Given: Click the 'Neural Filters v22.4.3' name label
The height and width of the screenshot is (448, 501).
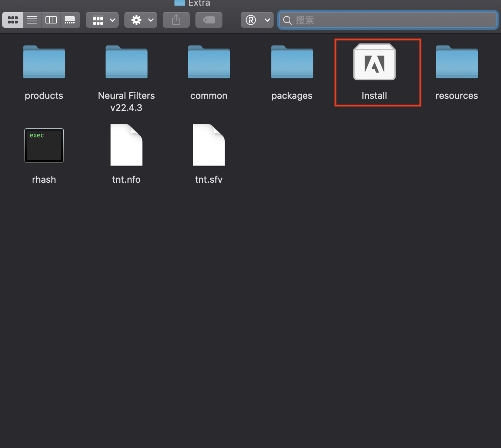Looking at the screenshot, I should point(126,101).
